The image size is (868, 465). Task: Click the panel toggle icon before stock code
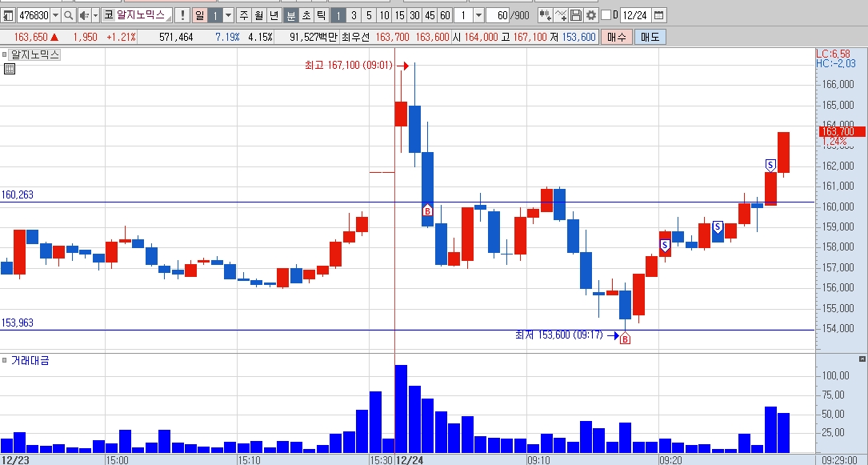(x=8, y=15)
